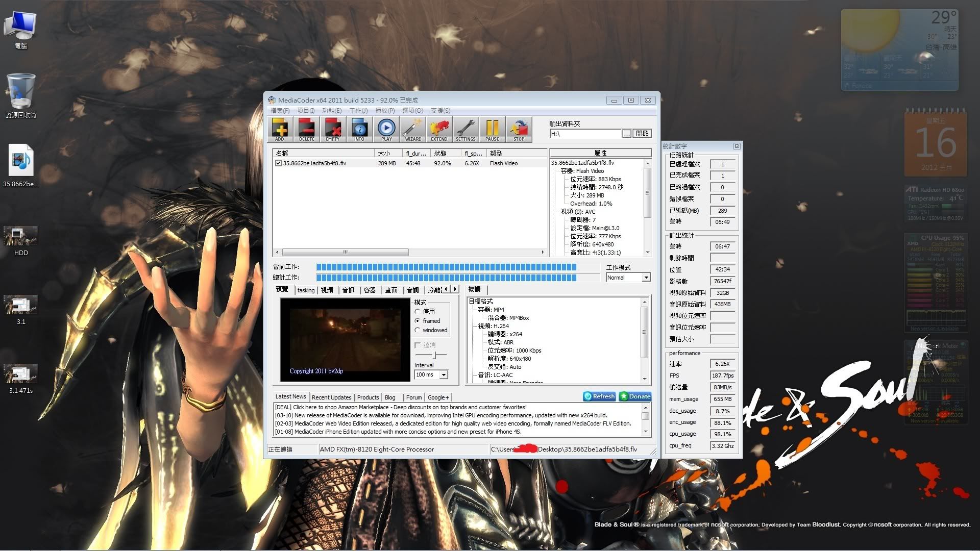Switch to the 畫面 tab
The height and width of the screenshot is (551, 980).
tap(391, 290)
